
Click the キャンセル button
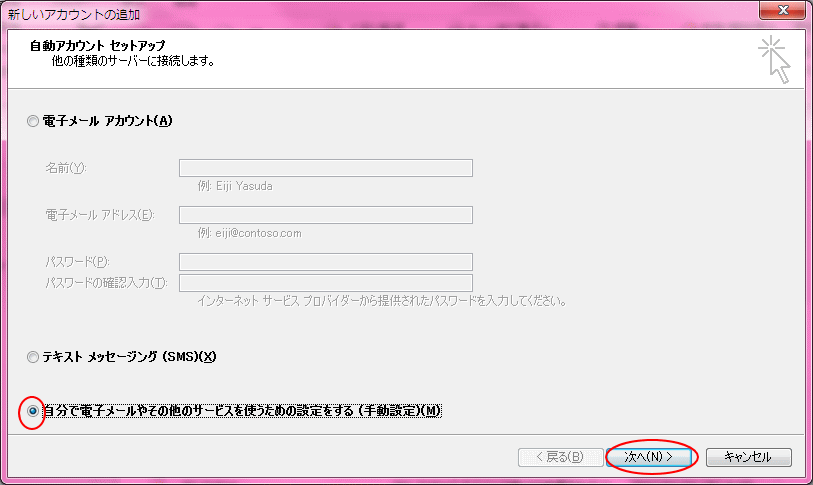(x=749, y=457)
